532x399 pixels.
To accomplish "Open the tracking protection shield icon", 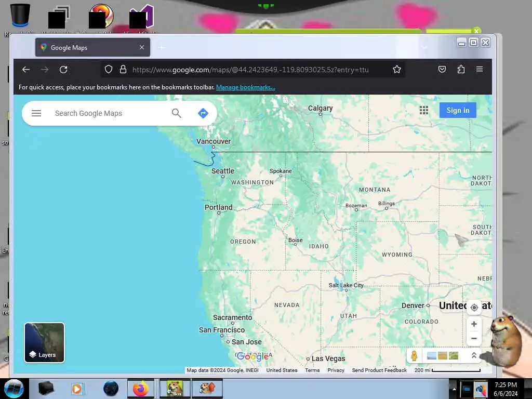I will point(109,70).
